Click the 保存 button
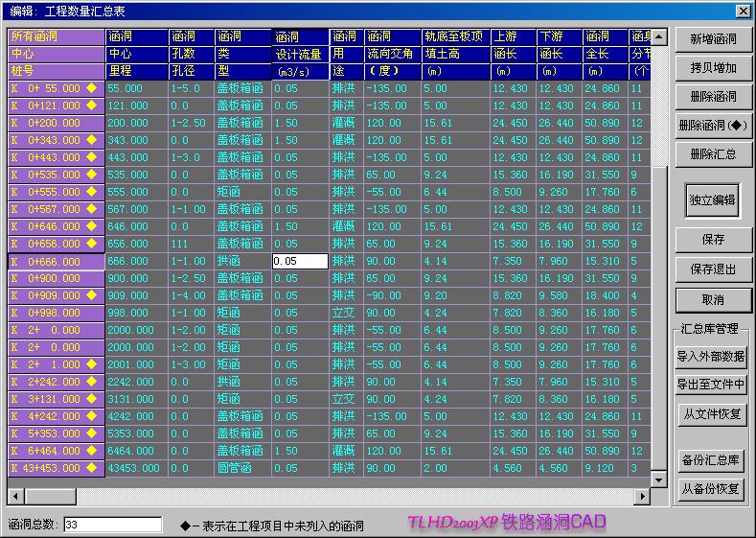Image resolution: width=756 pixels, height=538 pixels. coord(713,240)
